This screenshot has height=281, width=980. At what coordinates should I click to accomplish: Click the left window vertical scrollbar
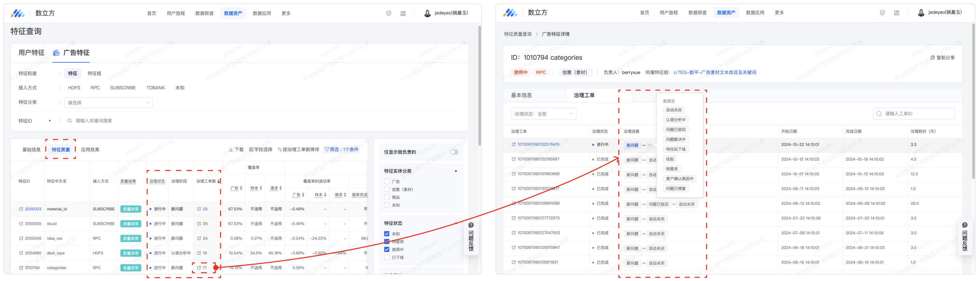pyautogui.click(x=479, y=86)
